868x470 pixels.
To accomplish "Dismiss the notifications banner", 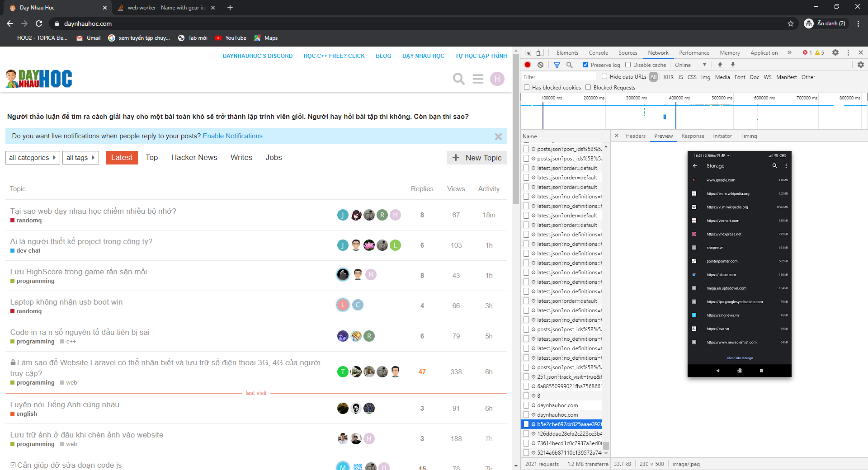I will point(498,136).
